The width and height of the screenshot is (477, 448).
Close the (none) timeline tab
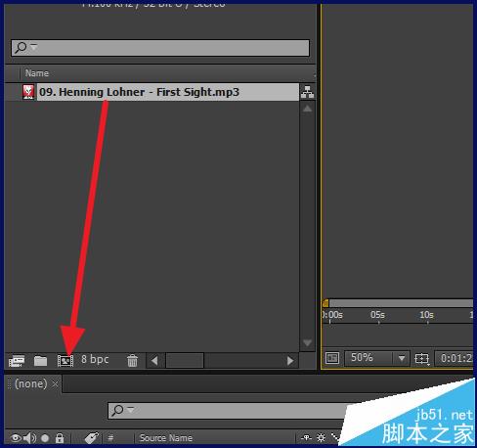click(56, 384)
